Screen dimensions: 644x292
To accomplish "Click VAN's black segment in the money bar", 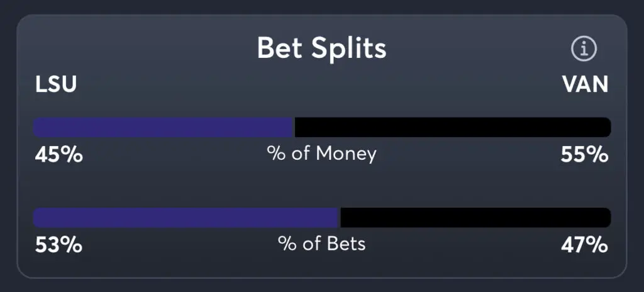I will pos(453,127).
